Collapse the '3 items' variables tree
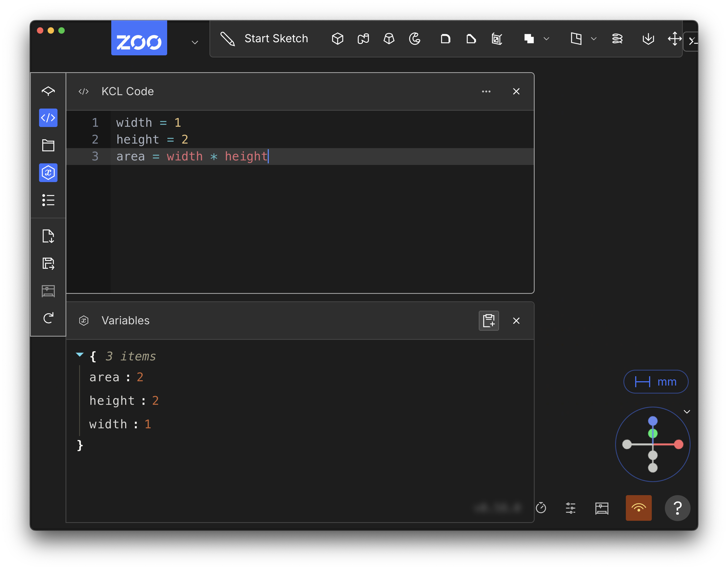The image size is (728, 570). point(79,355)
